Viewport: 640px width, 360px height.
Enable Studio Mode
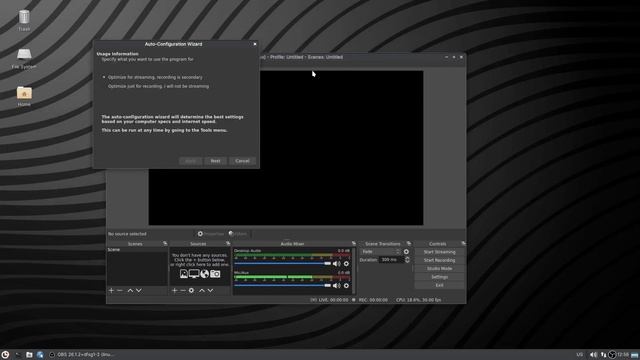tap(439, 269)
